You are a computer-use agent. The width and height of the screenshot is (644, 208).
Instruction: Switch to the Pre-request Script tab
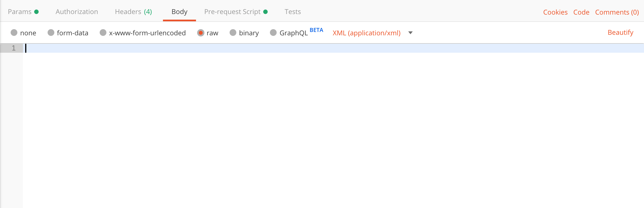click(x=232, y=11)
